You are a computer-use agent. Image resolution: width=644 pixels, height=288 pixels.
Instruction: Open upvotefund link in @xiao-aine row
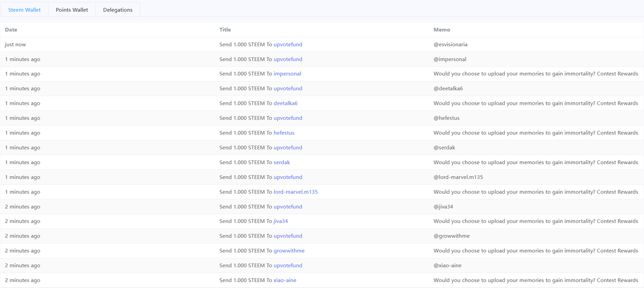click(288, 265)
